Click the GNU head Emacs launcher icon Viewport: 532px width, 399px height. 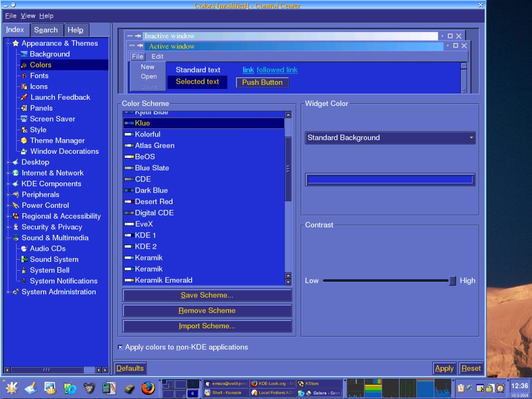click(x=89, y=388)
